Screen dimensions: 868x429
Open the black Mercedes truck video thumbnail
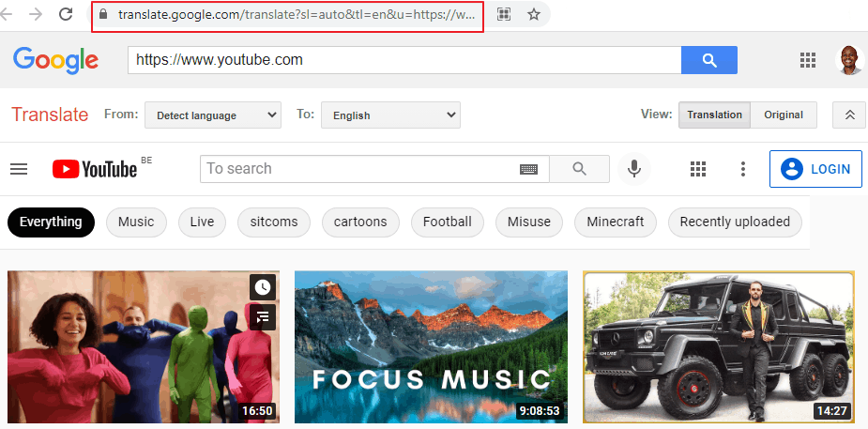click(719, 347)
